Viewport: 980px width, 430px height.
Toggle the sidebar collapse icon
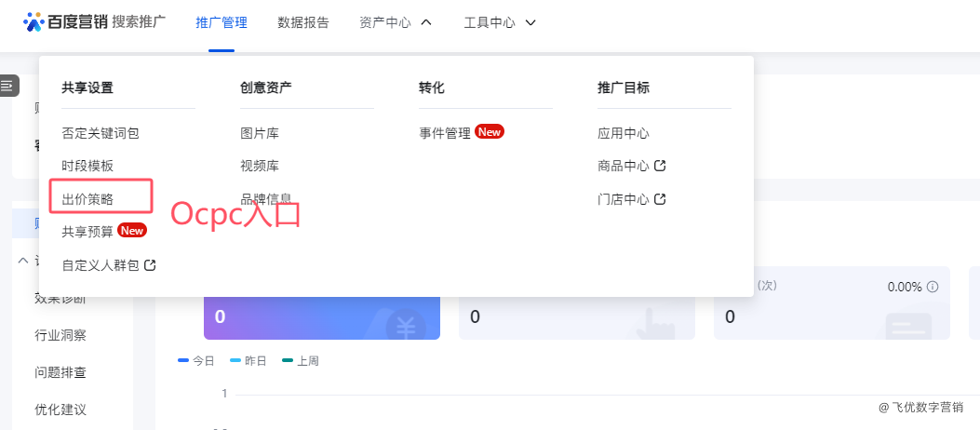point(8,86)
